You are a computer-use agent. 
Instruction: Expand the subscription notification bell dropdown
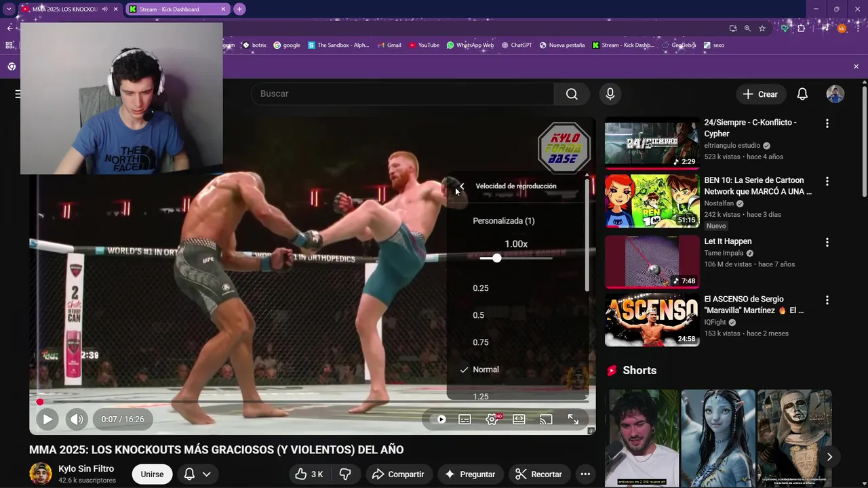(x=197, y=474)
